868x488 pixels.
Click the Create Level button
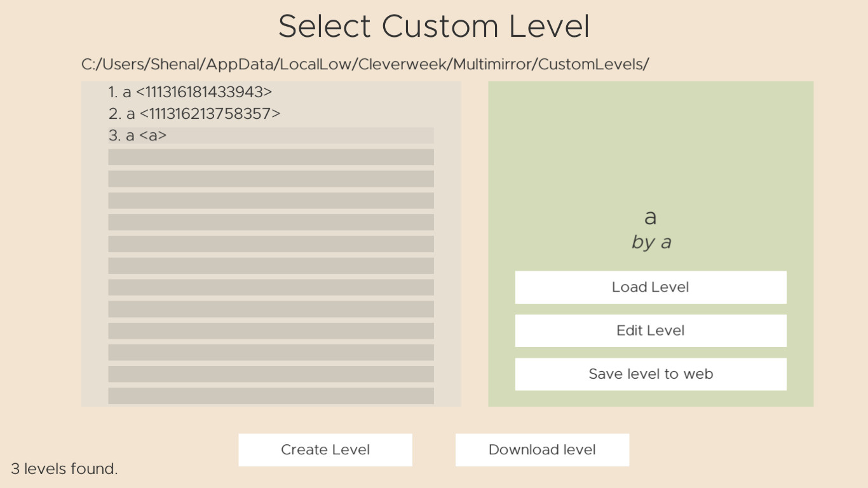[325, 449]
